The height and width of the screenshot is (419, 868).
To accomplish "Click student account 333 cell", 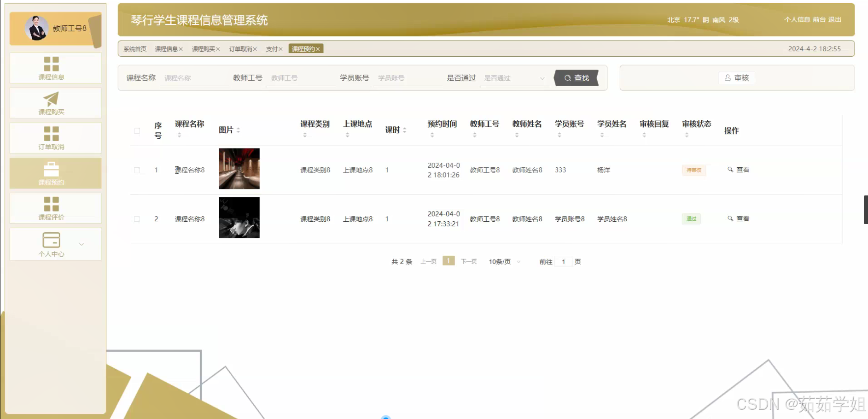I will tap(560, 170).
